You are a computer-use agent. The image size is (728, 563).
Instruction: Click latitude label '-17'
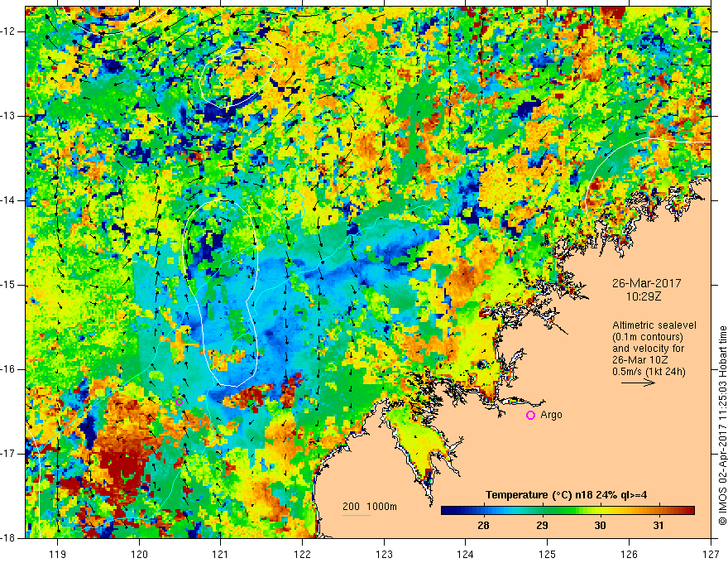tap(8, 454)
